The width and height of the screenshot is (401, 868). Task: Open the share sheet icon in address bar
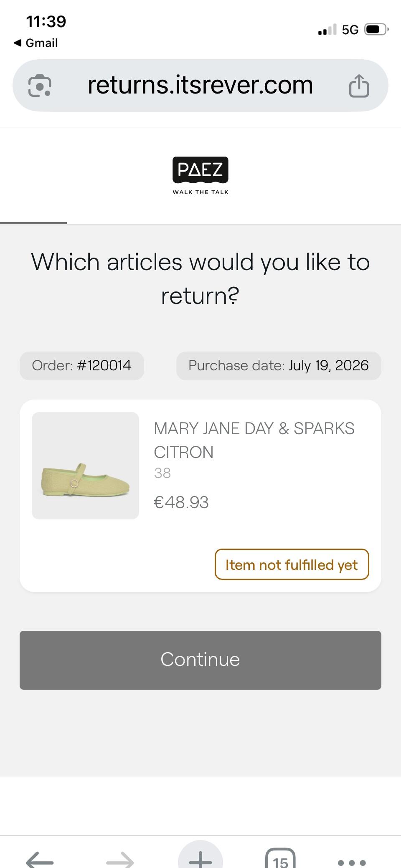[x=359, y=86]
